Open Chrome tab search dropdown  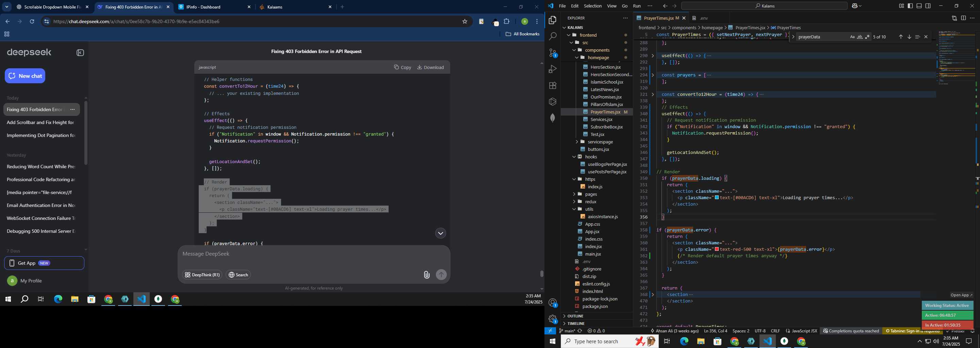click(6, 7)
